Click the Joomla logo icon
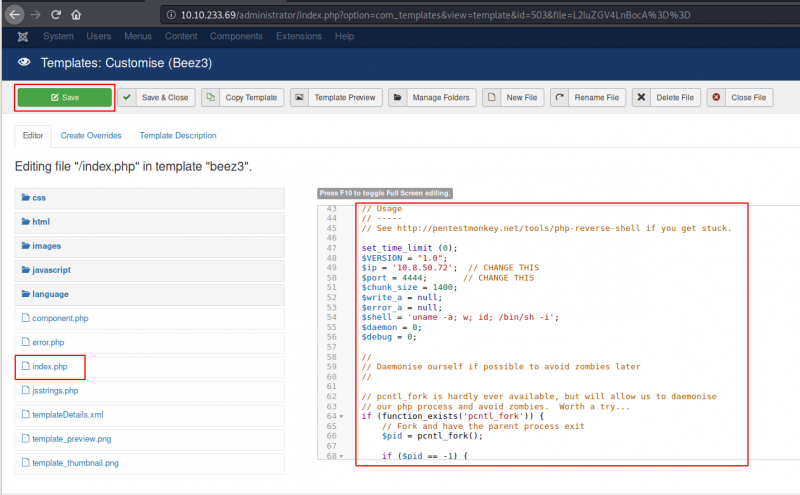Viewport: 800px width, 495px height. point(22,37)
